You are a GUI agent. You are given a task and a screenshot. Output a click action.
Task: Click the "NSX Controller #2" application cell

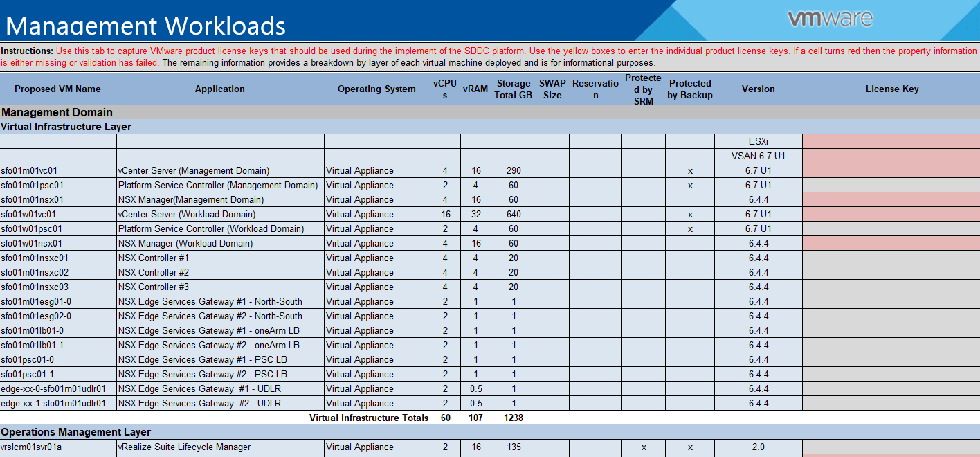(x=220, y=272)
